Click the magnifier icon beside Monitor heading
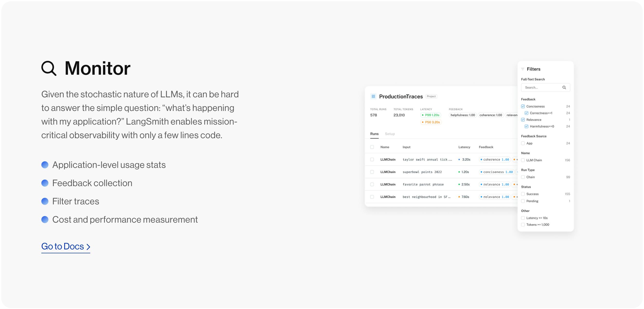This screenshot has width=644, height=309. click(x=49, y=68)
